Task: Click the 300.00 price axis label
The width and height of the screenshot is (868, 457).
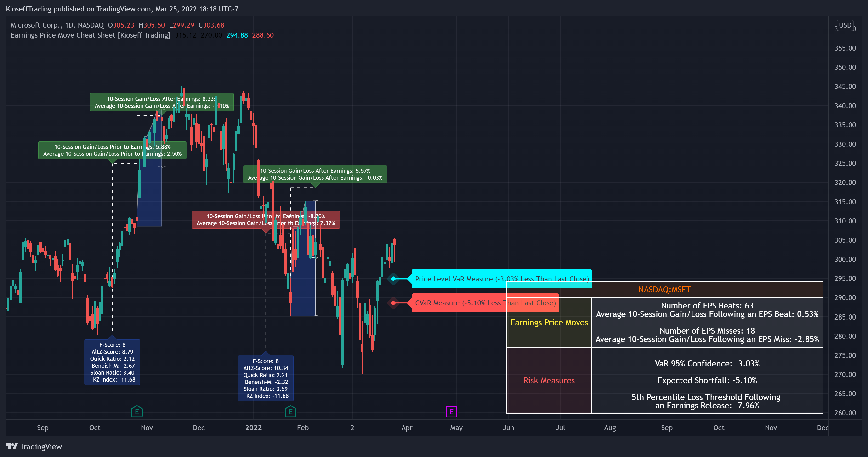Action: pyautogui.click(x=845, y=259)
